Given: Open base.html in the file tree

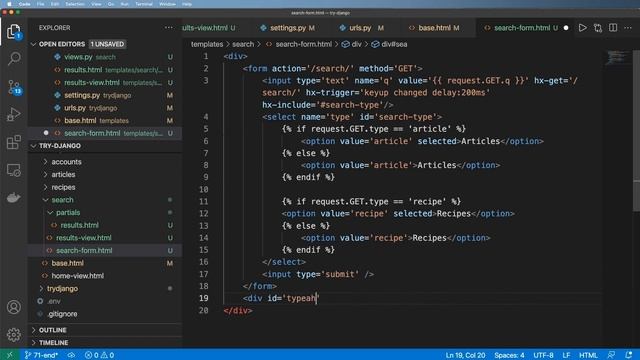Looking at the screenshot, I should tap(105, 263).
